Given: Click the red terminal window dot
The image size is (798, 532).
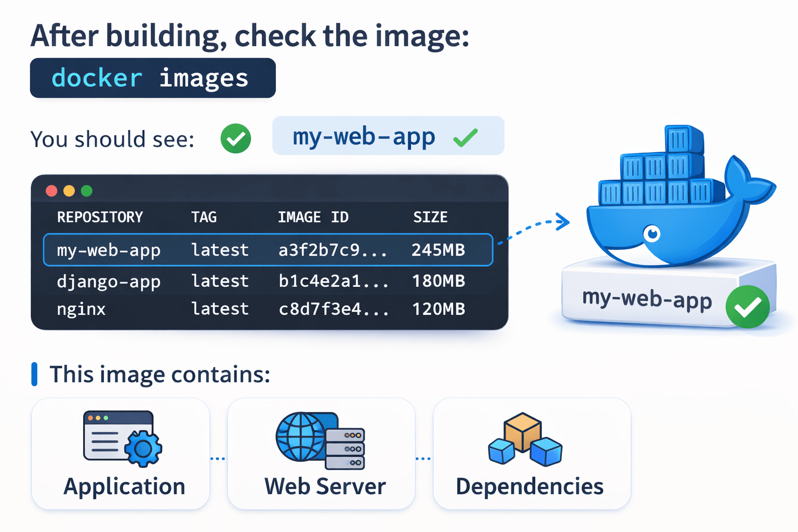Looking at the screenshot, I should pos(51,191).
